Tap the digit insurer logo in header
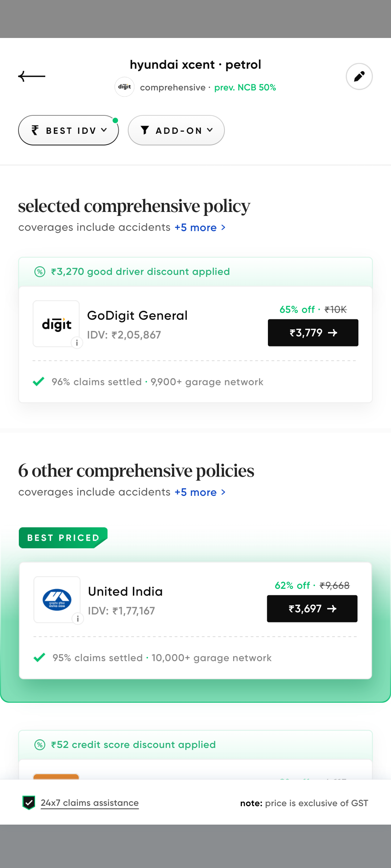The image size is (391, 868). 125,87
